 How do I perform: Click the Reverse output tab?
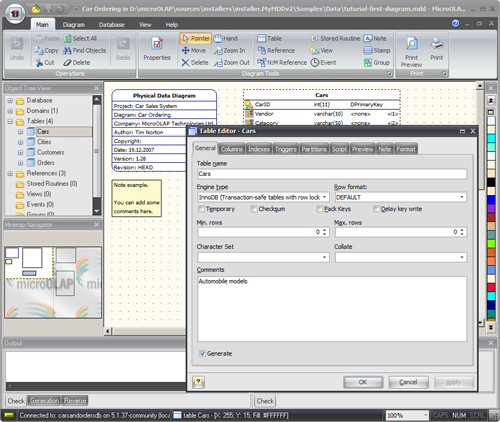coord(75,401)
